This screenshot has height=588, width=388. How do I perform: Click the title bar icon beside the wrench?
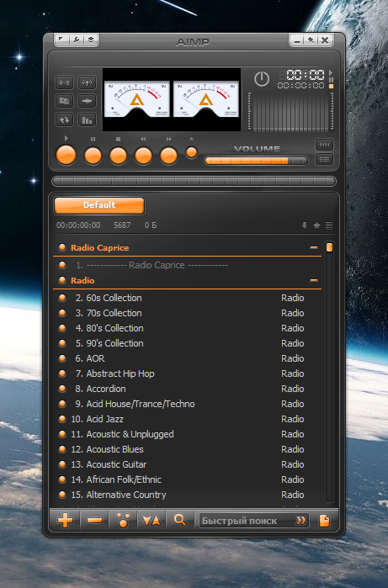click(x=90, y=40)
